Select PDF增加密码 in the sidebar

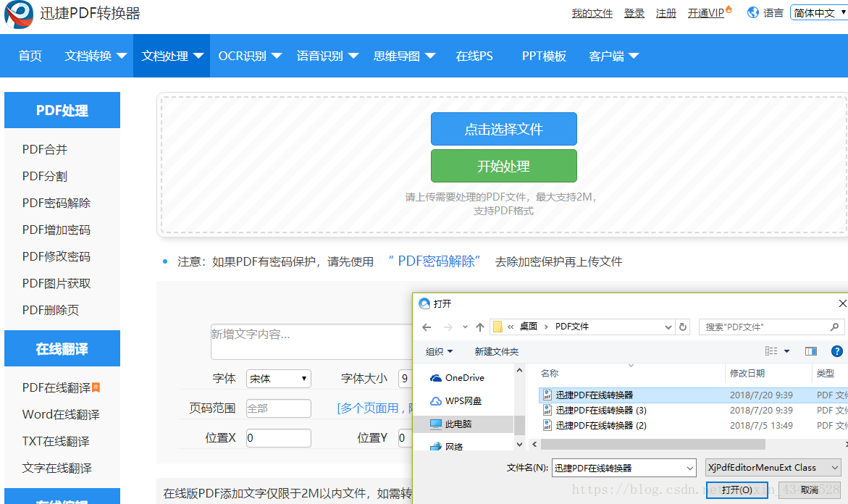pos(56,230)
